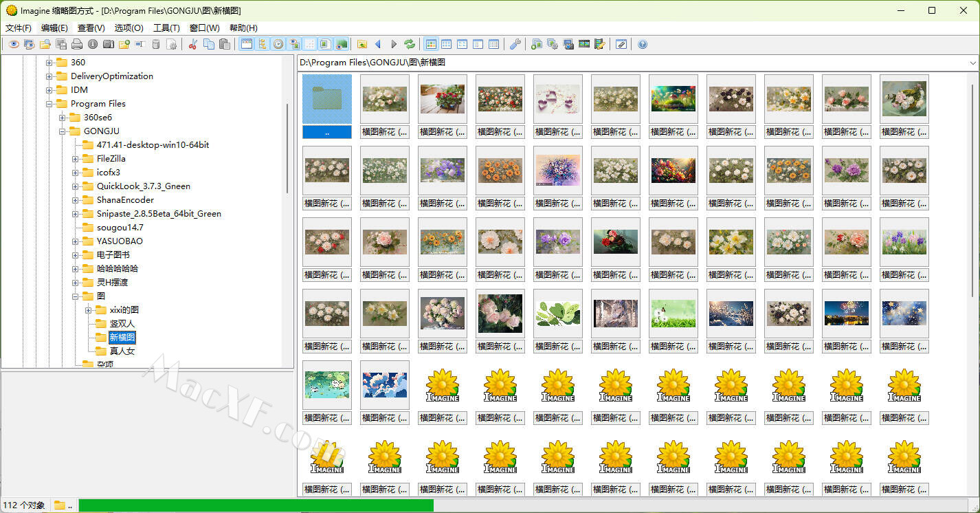Click the save (floppy disk) toolbar icon
The height and width of the screenshot is (513, 980).
(61, 44)
